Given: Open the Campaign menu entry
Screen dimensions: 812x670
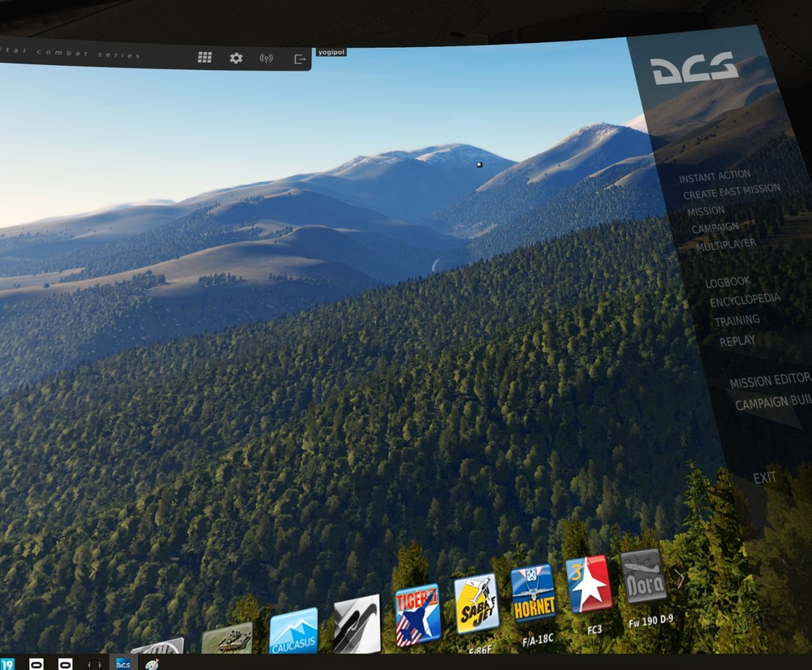Looking at the screenshot, I should click(715, 228).
